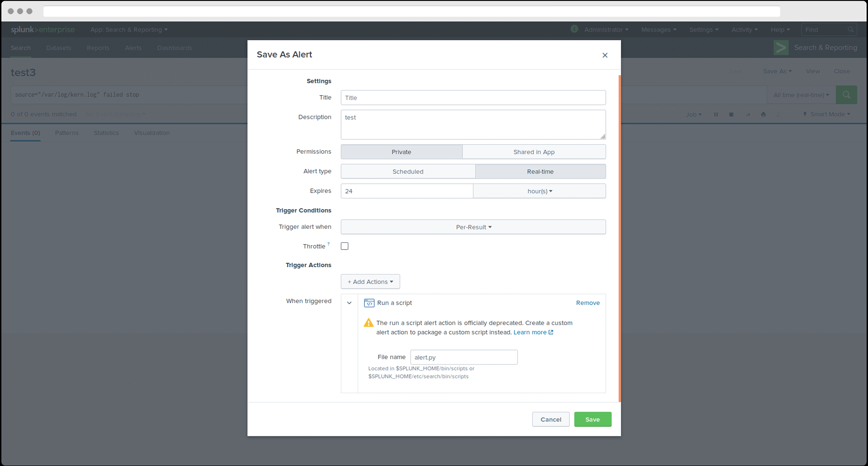Remove the Run a script action
Viewport: 868px width, 466px height.
[587, 303]
